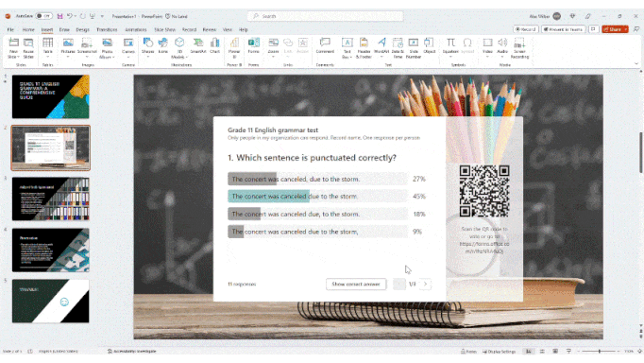Insert a Table from the ribbon
Screen dimensions: 644x363
tap(47, 46)
